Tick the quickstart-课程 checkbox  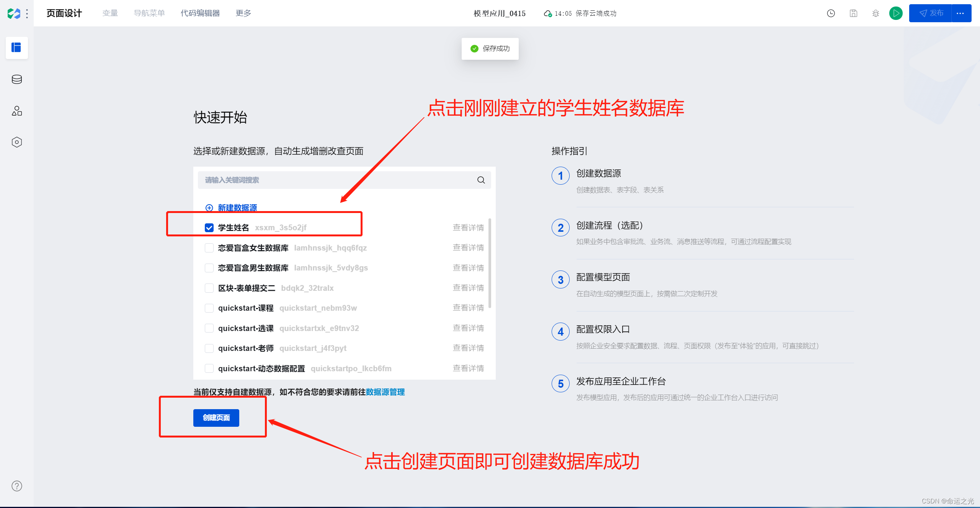(209, 308)
